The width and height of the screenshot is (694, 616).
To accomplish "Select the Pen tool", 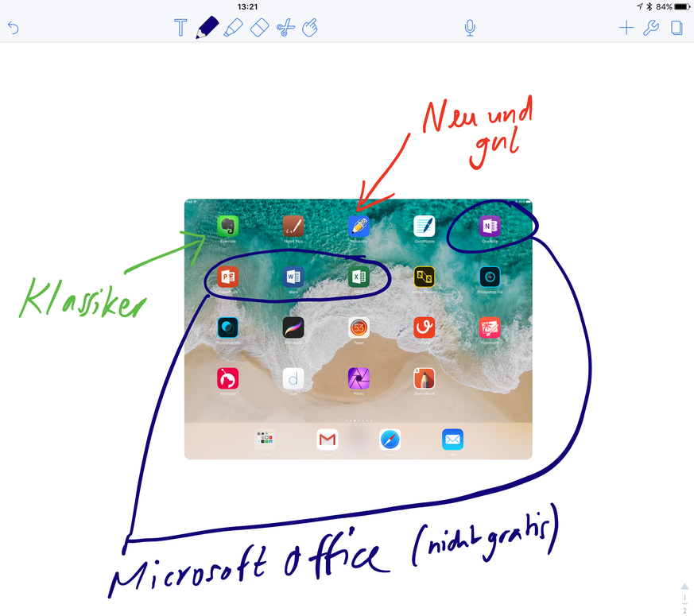I will (x=207, y=28).
